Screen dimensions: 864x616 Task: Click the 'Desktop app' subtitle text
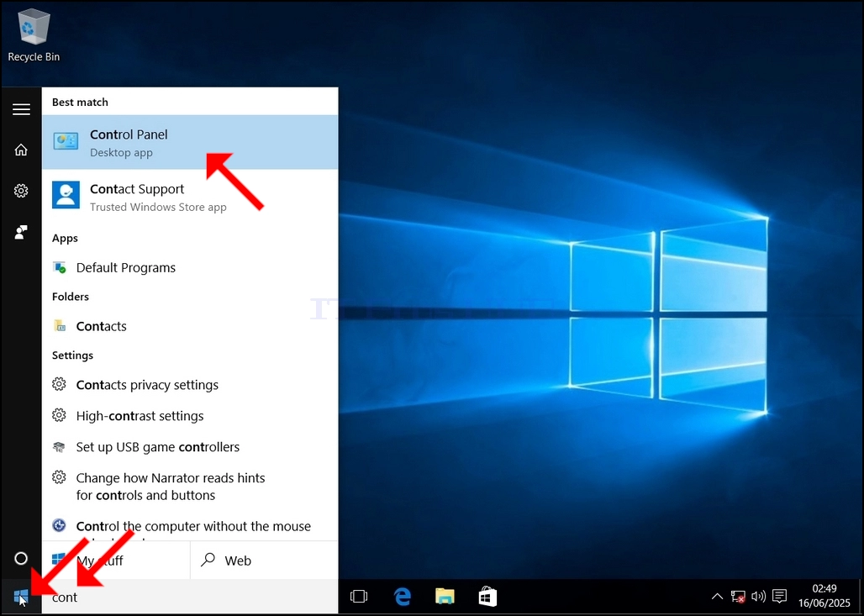tap(121, 153)
